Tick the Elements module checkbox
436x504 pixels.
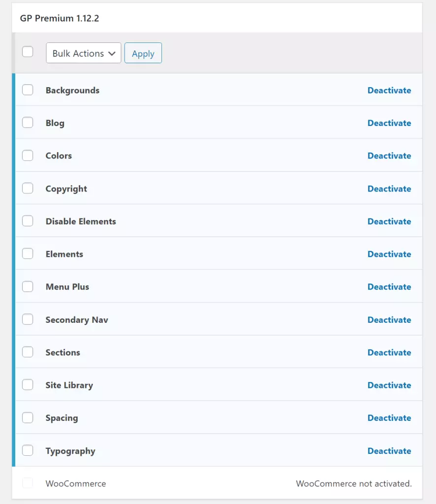(28, 253)
